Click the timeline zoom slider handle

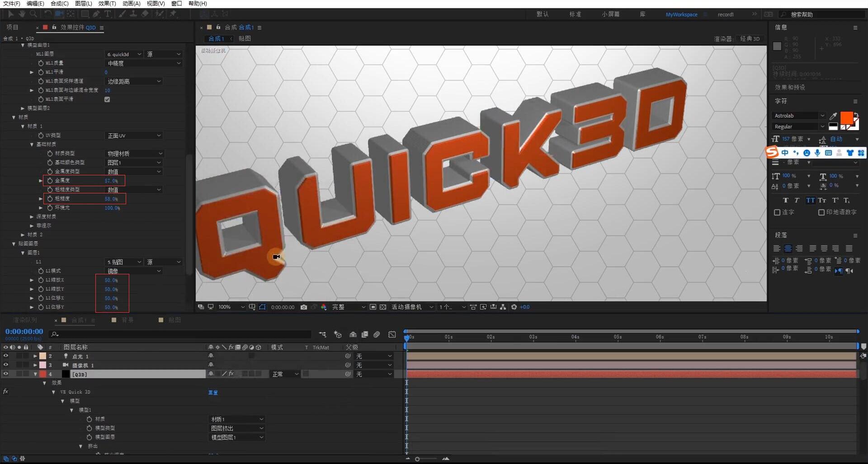417,459
